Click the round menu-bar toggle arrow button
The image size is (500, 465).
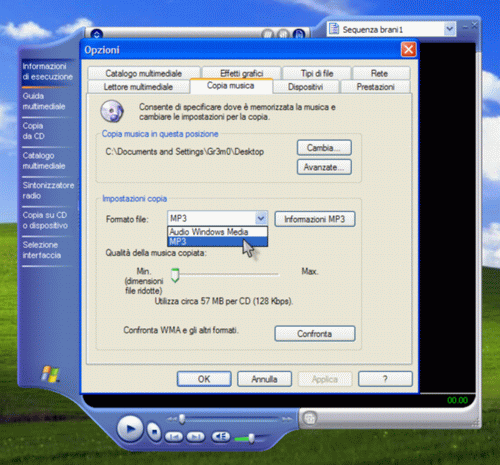point(97,34)
